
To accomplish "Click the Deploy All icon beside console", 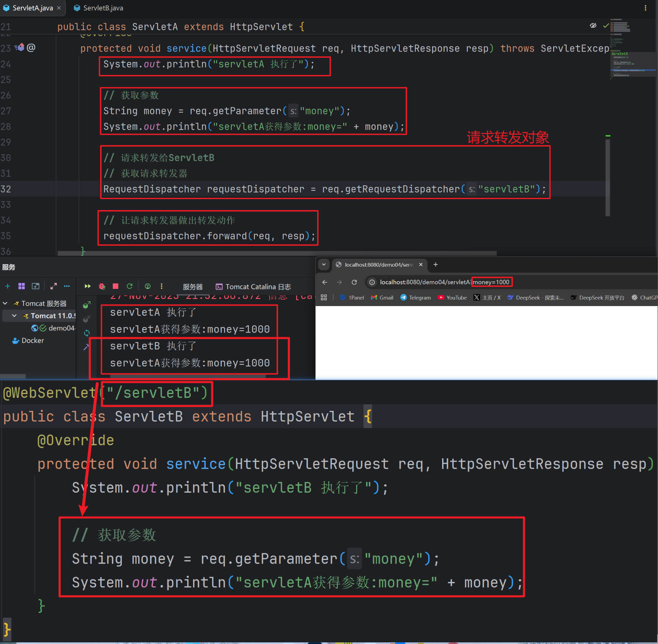I will [87, 305].
